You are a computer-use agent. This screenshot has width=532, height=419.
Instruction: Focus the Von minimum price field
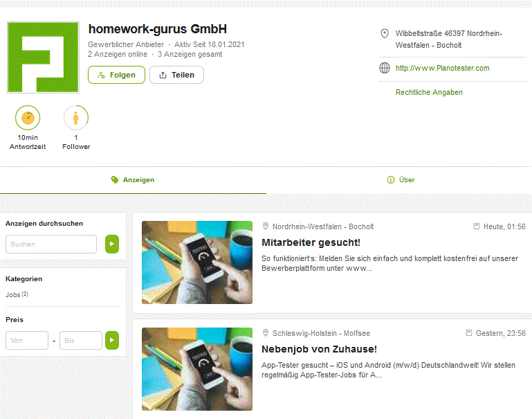click(27, 340)
